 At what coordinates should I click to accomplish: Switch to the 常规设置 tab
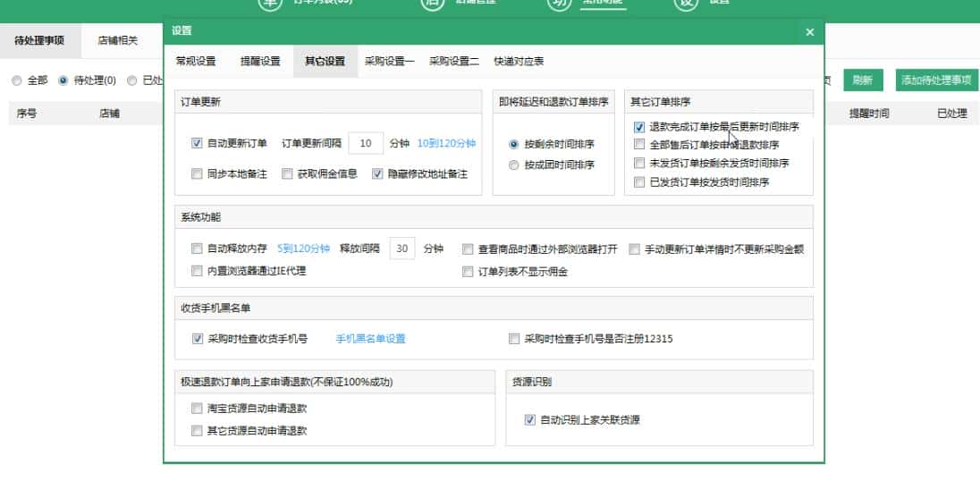click(x=196, y=62)
